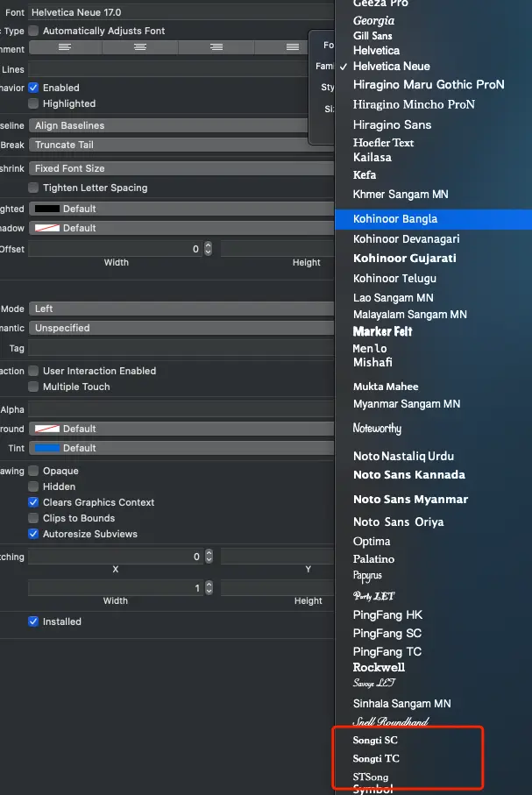
Task: Click the Font field Helvetica Neue 17.0
Action: (181, 12)
